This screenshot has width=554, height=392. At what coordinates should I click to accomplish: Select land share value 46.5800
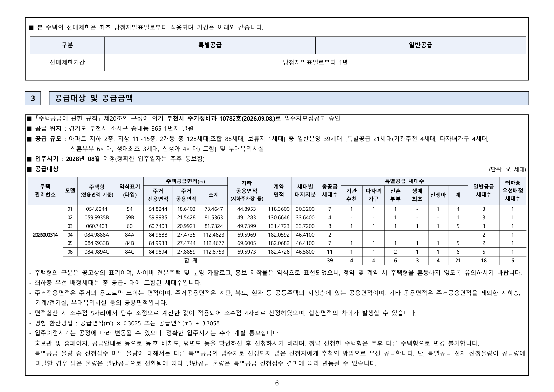click(x=305, y=252)
